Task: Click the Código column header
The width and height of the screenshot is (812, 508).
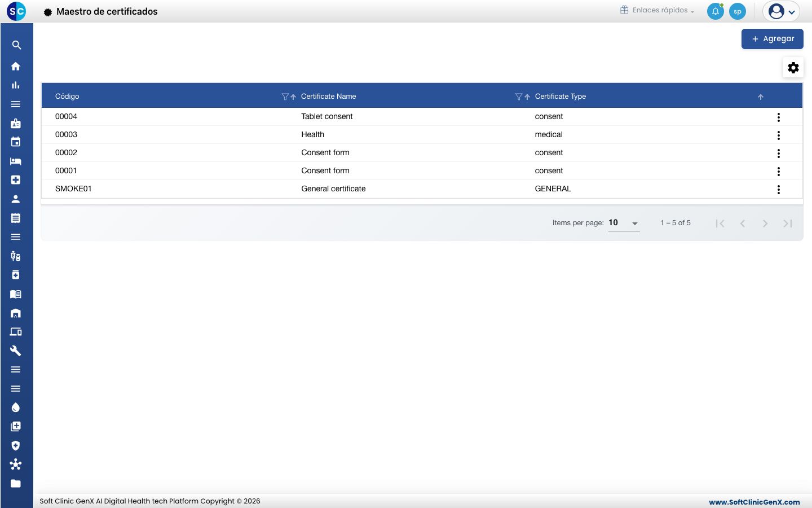Action: [x=67, y=97]
